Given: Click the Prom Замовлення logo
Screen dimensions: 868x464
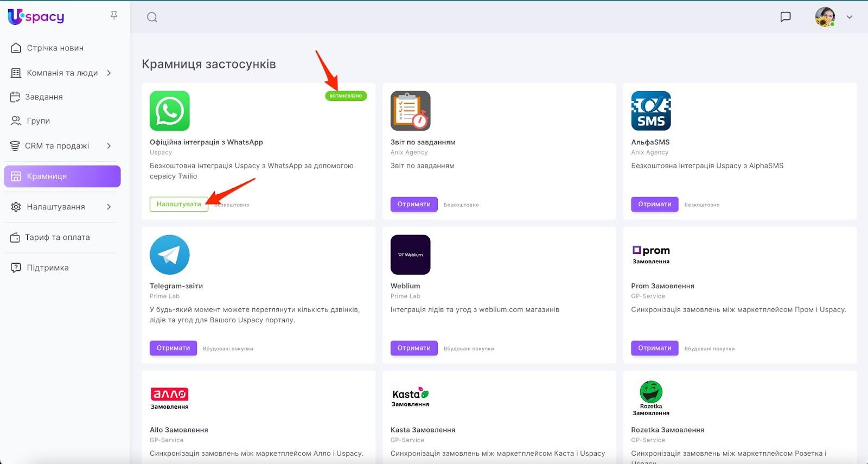Looking at the screenshot, I should [x=651, y=255].
